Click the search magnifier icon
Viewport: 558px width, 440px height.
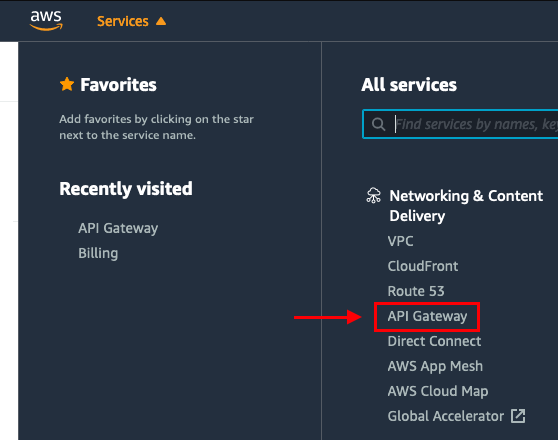[x=378, y=124]
